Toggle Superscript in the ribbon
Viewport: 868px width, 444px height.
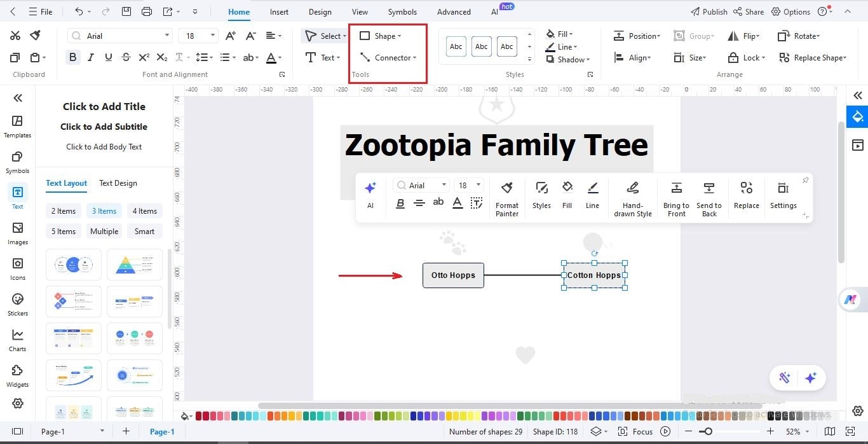[144, 57]
